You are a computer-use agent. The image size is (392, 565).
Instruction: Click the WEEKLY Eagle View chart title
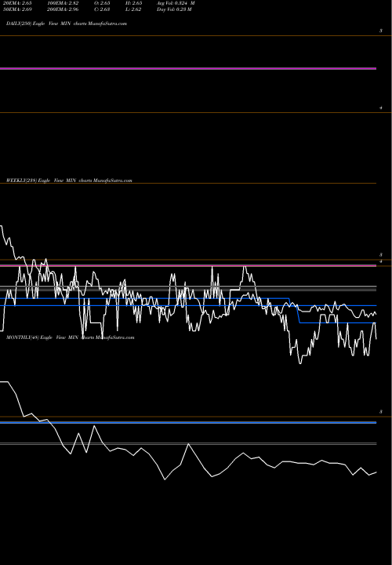pos(69,180)
